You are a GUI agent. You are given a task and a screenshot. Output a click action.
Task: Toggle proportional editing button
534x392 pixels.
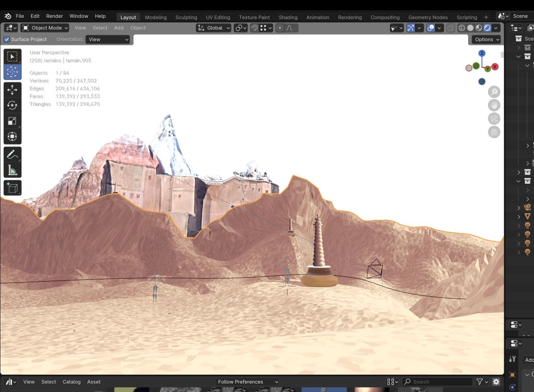[280, 28]
